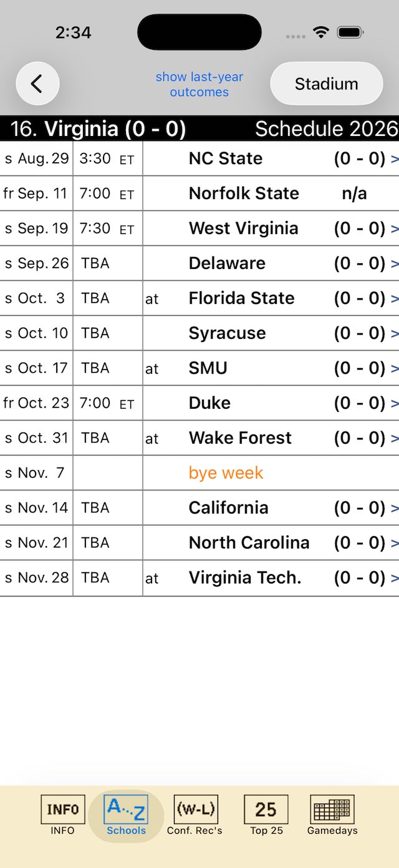
Task: Expand the Duke row chevron
Action: click(x=395, y=404)
